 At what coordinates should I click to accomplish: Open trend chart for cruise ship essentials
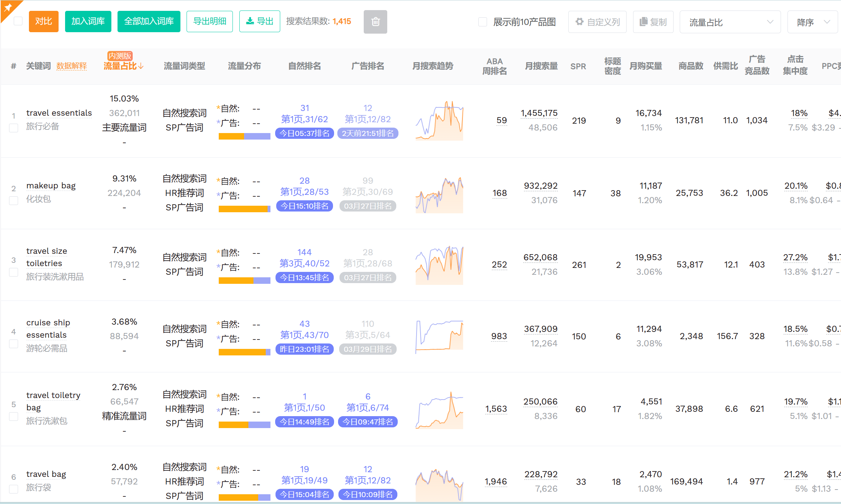[439, 337]
